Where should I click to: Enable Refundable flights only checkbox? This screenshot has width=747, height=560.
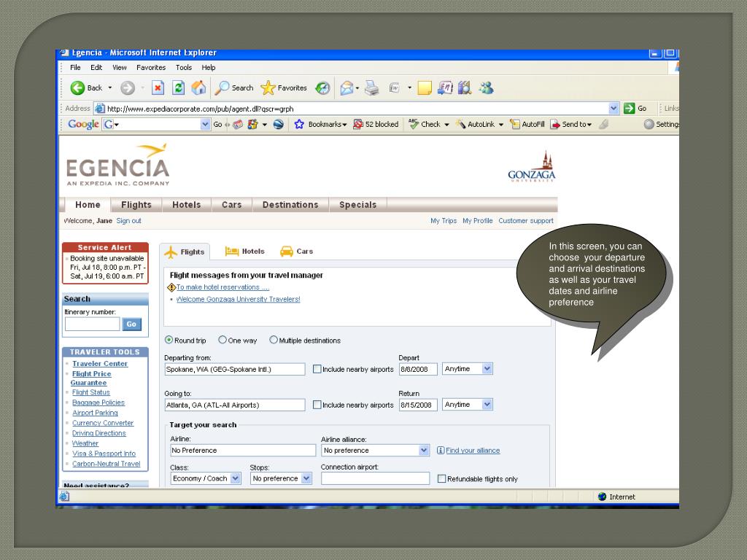(x=441, y=478)
